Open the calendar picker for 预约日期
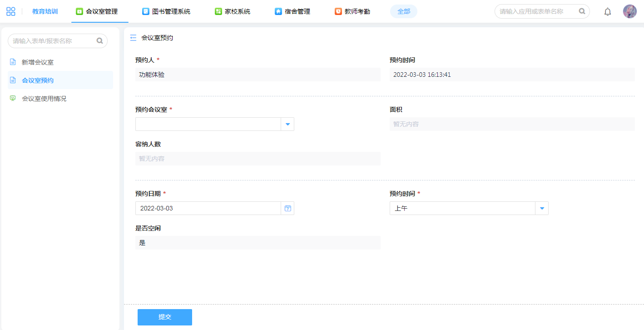The image size is (644, 330). point(287,208)
